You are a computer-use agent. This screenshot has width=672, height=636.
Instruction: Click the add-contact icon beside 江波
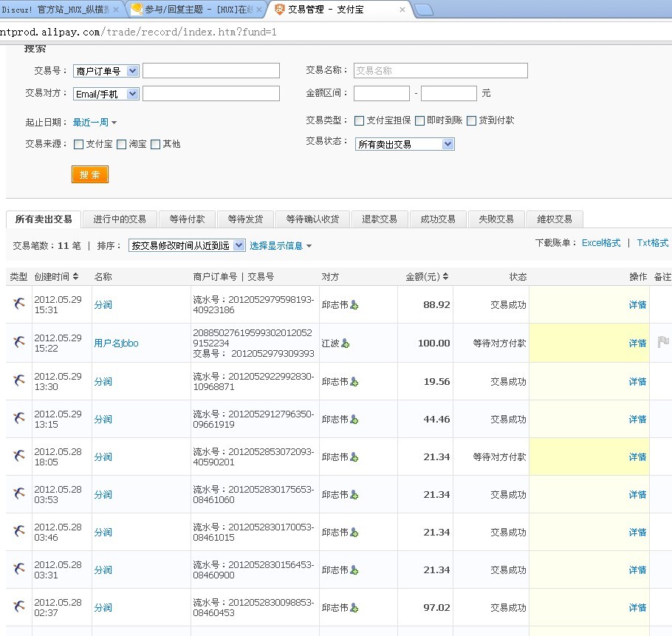pyautogui.click(x=345, y=343)
